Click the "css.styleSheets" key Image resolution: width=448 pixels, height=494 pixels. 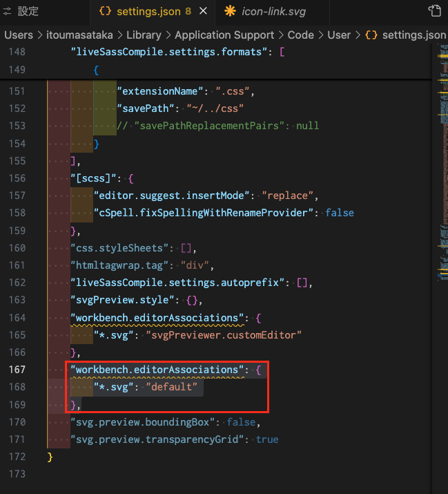point(119,248)
